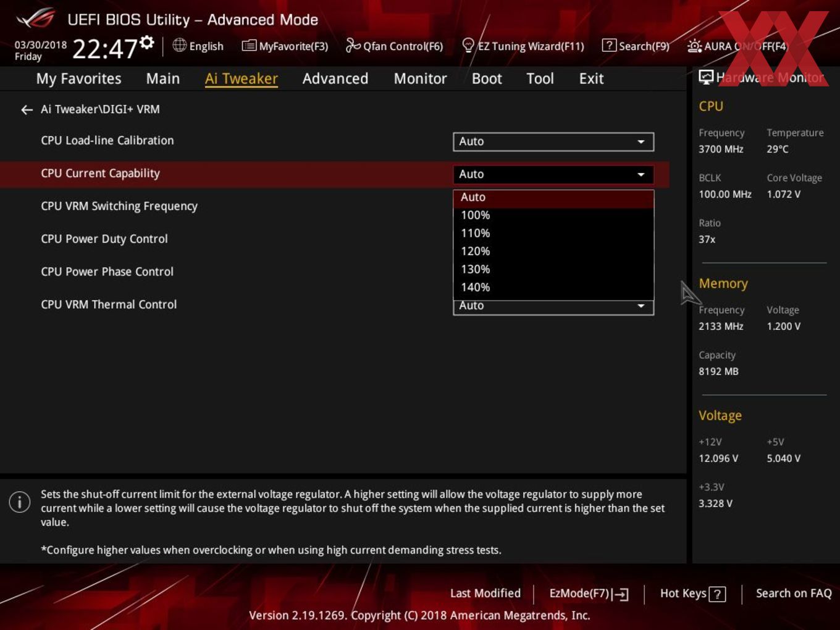
Task: Click the Ai Tweaker\DIGI+ VRM breadcrumb
Action: [100, 109]
